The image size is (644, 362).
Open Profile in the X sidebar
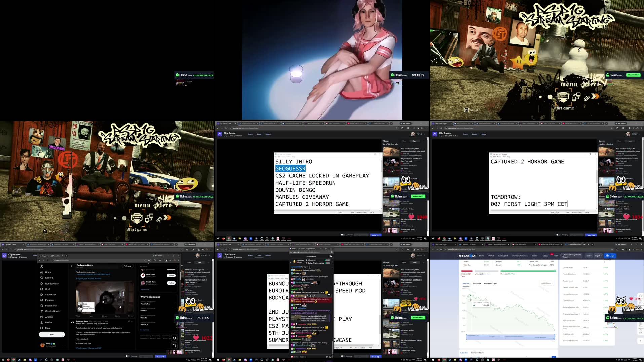point(46,322)
